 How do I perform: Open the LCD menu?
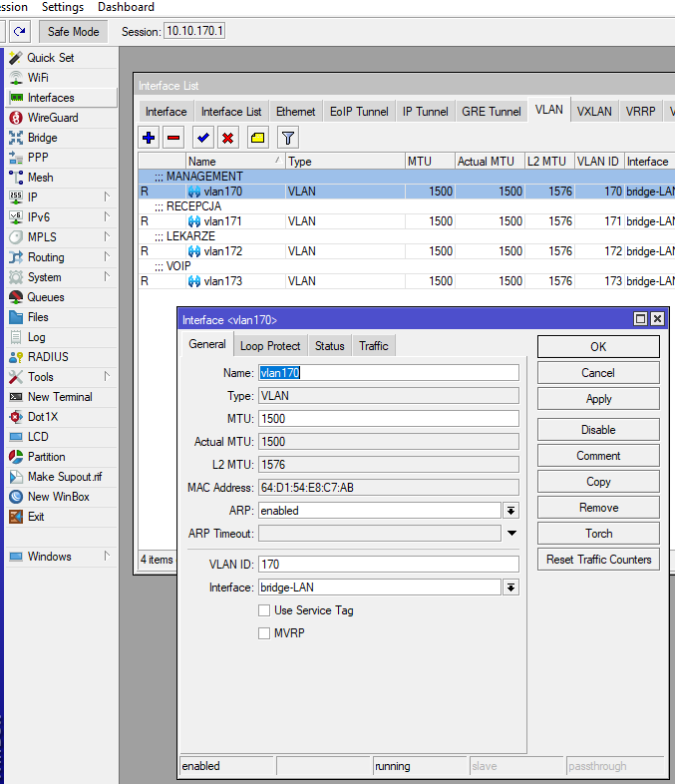[x=62, y=437]
